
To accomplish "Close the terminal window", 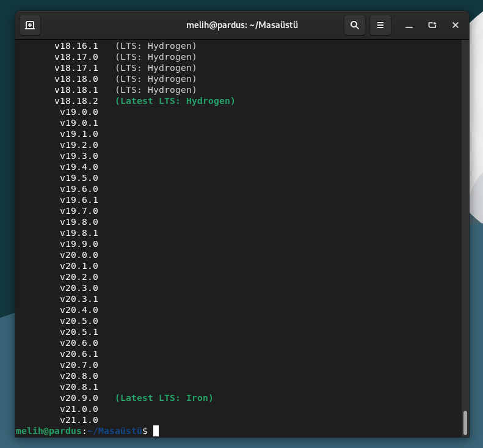I will point(456,25).
